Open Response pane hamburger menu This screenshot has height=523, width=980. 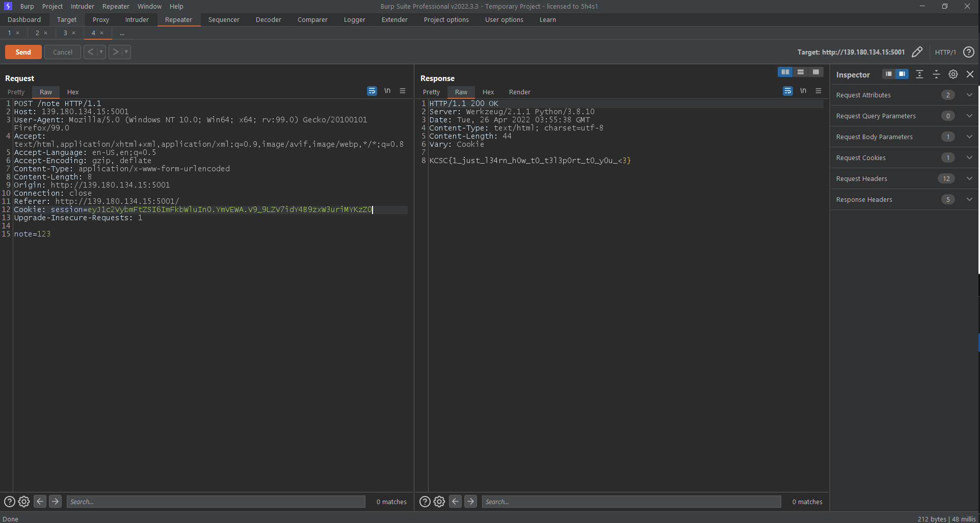pos(818,91)
